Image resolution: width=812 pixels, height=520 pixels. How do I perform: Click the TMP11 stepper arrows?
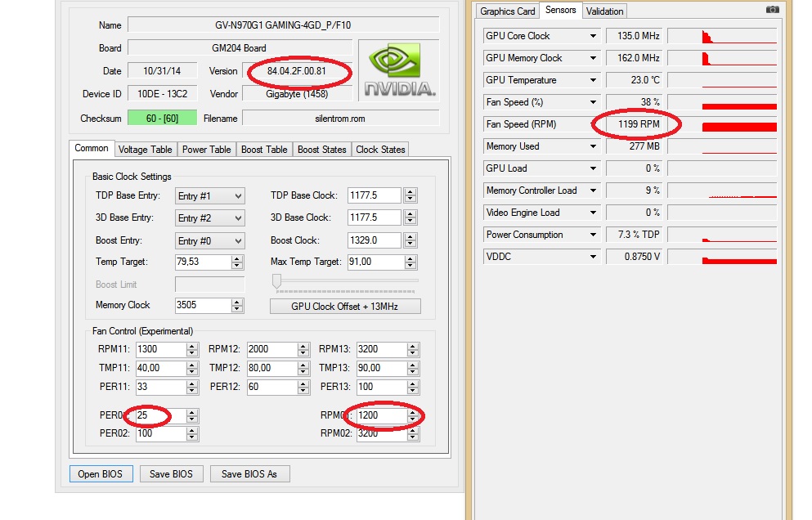coord(191,368)
